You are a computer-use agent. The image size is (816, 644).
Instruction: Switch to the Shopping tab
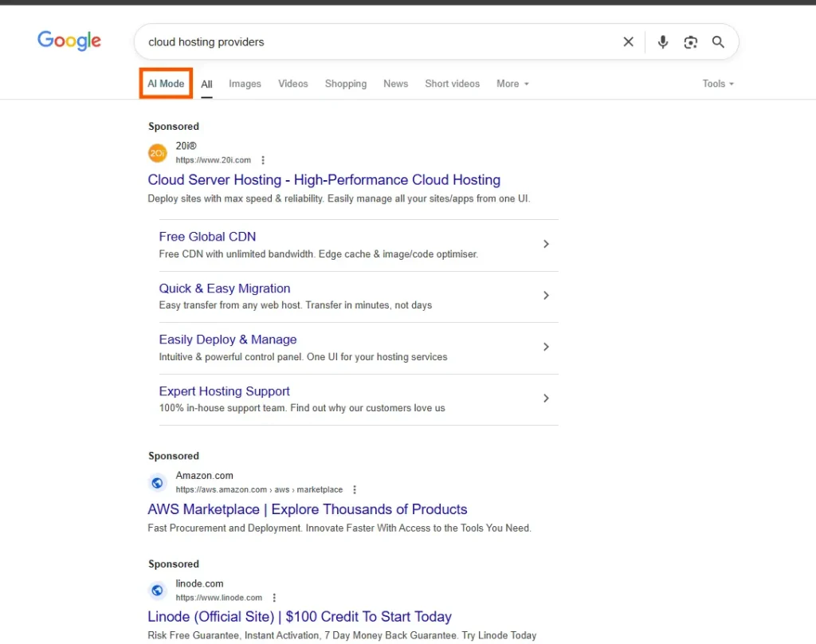click(346, 84)
